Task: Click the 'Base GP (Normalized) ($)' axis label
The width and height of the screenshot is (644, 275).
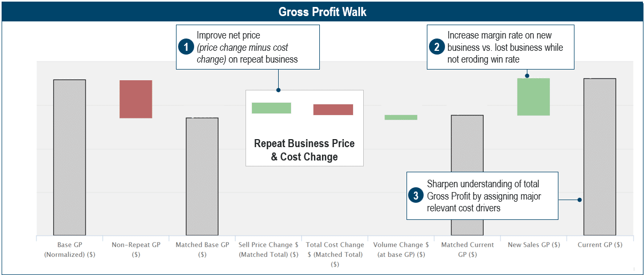Action: pyautogui.click(x=70, y=249)
